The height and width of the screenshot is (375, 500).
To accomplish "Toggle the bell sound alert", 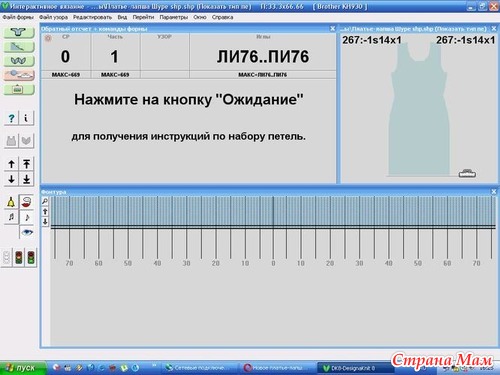I will [11, 202].
